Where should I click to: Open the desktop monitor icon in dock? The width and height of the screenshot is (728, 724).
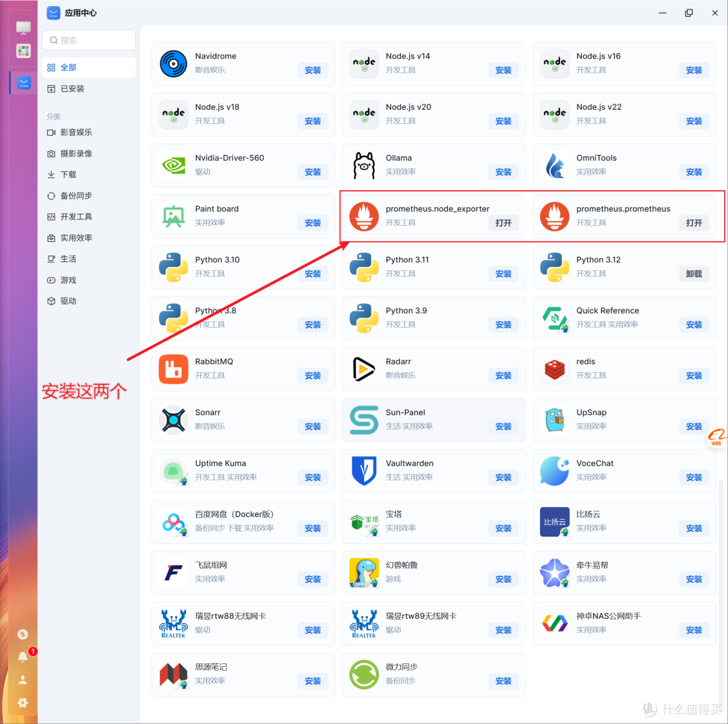point(24,28)
